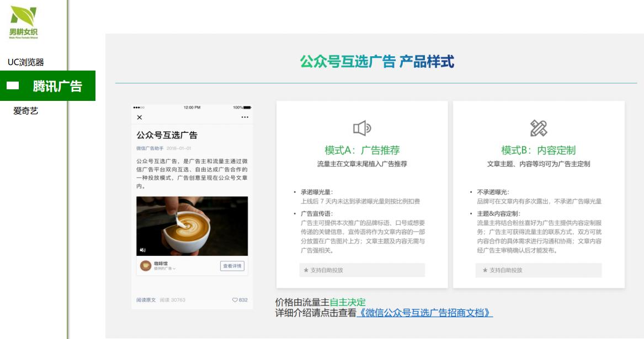Click the 公众号互选广告 产品样式 title

[376, 62]
